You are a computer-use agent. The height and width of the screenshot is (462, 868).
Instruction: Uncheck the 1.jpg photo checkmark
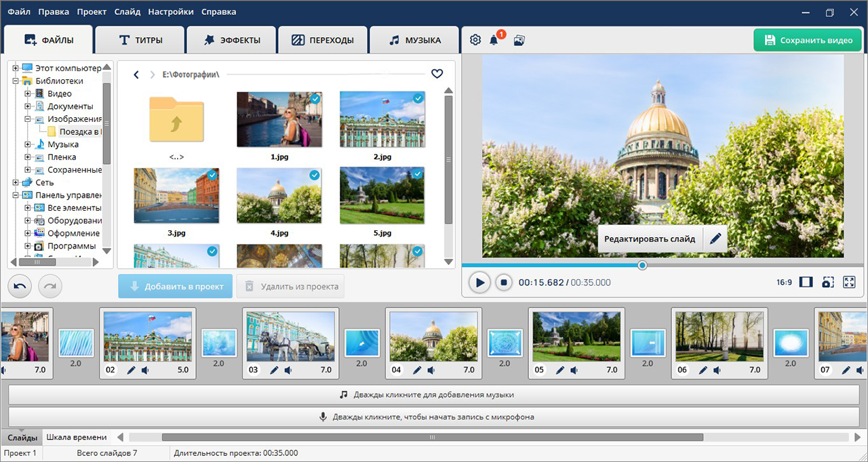(x=315, y=99)
